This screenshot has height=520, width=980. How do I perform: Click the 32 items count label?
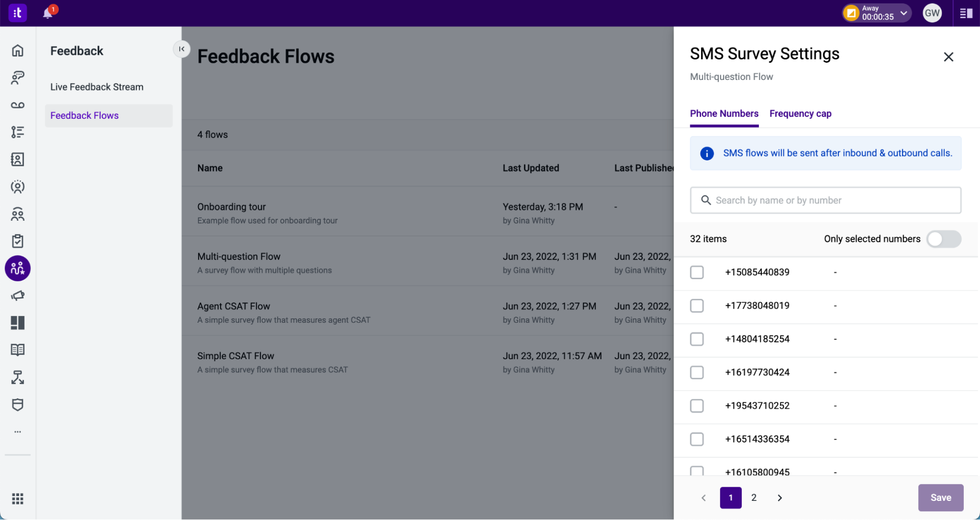708,239
